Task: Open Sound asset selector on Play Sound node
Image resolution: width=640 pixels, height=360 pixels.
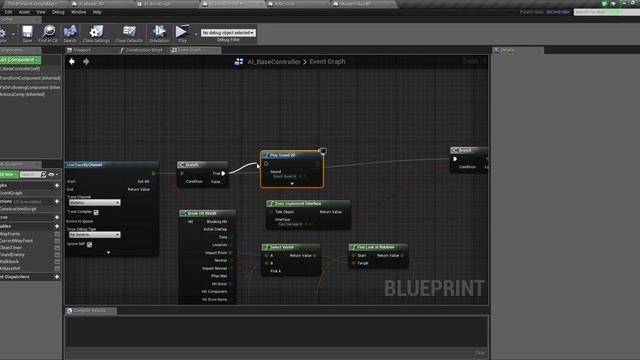Action: click(285, 176)
